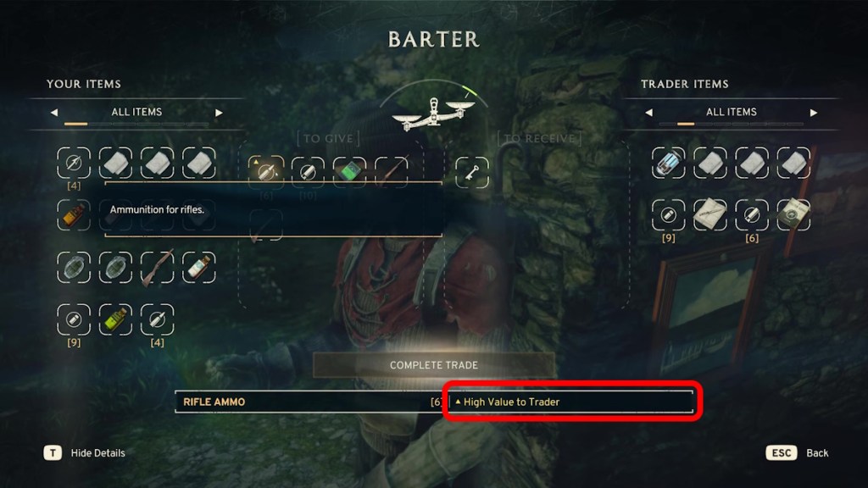The height and width of the screenshot is (488, 868).
Task: Select the green booklet in To Give
Action: (x=349, y=172)
